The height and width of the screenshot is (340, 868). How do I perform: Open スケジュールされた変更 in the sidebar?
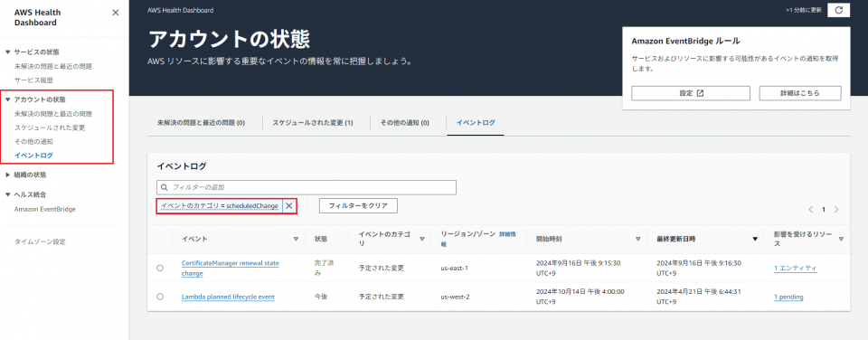pyautogui.click(x=50, y=127)
